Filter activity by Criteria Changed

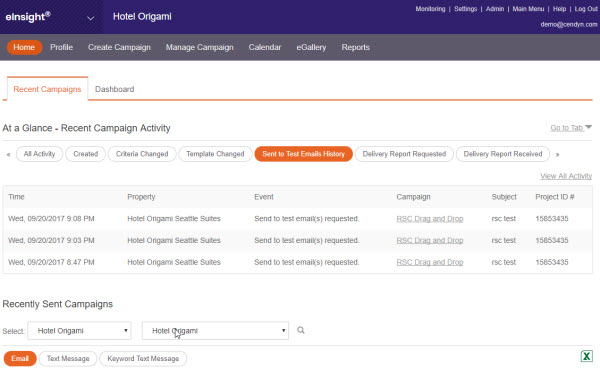pos(142,154)
